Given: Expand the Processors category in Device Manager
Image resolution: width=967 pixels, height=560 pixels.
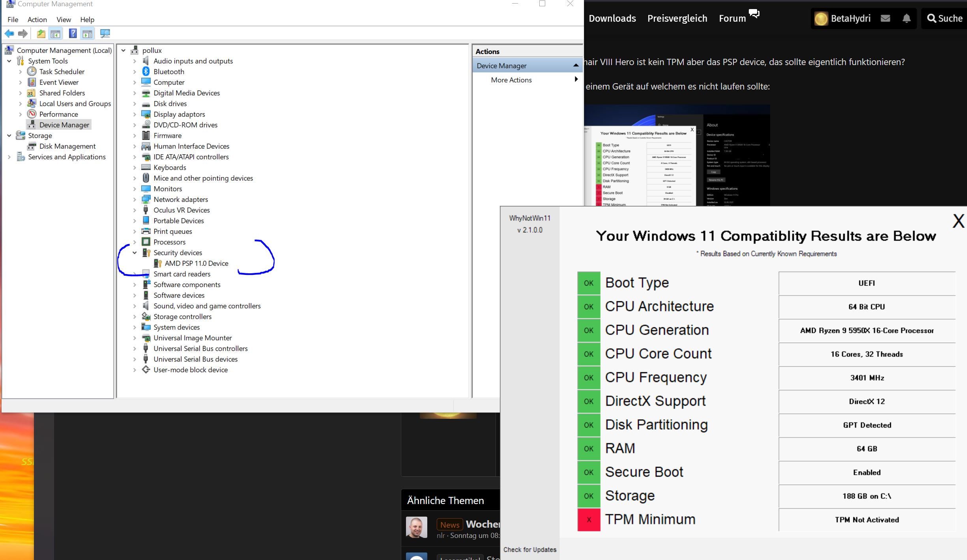Looking at the screenshot, I should (134, 241).
